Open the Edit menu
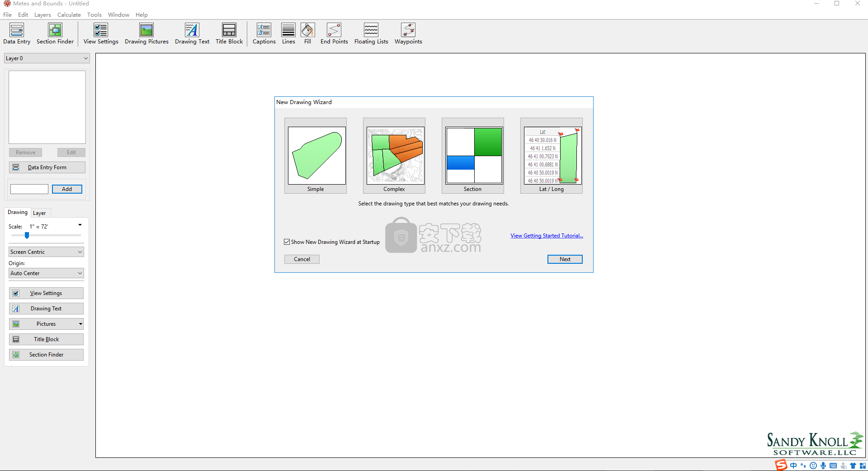 [23, 15]
